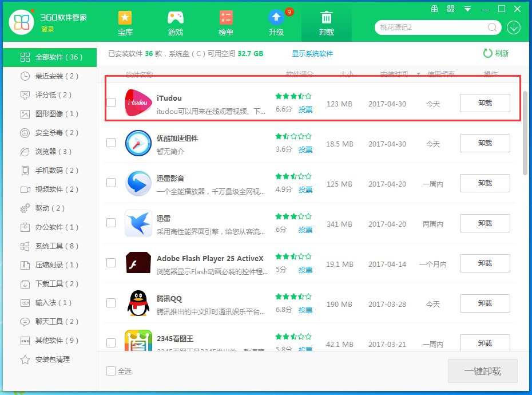Select 驱动 (2) category

coord(50,208)
